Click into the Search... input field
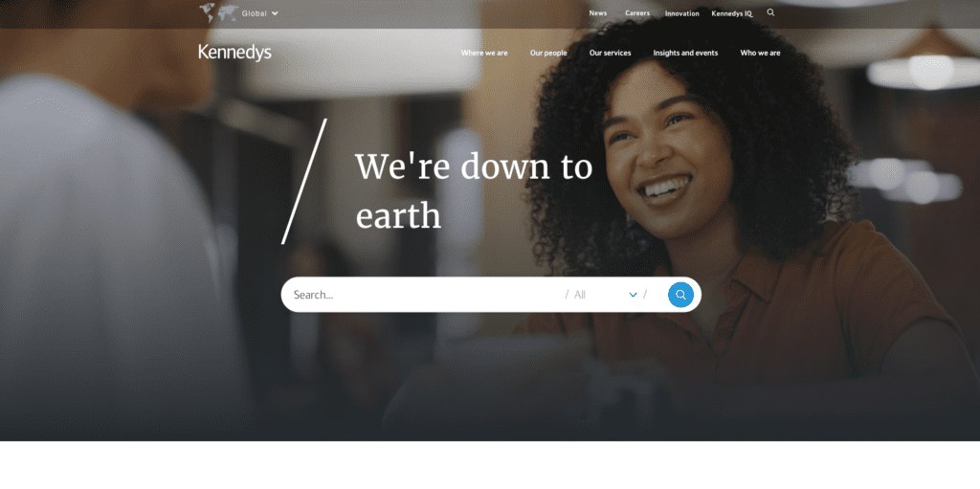Screen dimensions: 980x489 coord(425,295)
